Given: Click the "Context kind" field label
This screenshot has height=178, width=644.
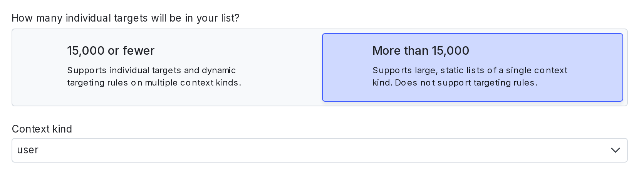Looking at the screenshot, I should pos(42,129).
